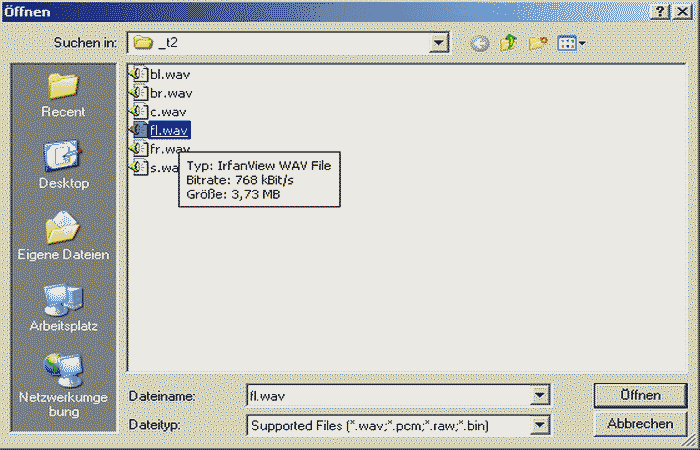Open the Recent places shortcut
The height and width of the screenshot is (450, 700).
tap(63, 95)
